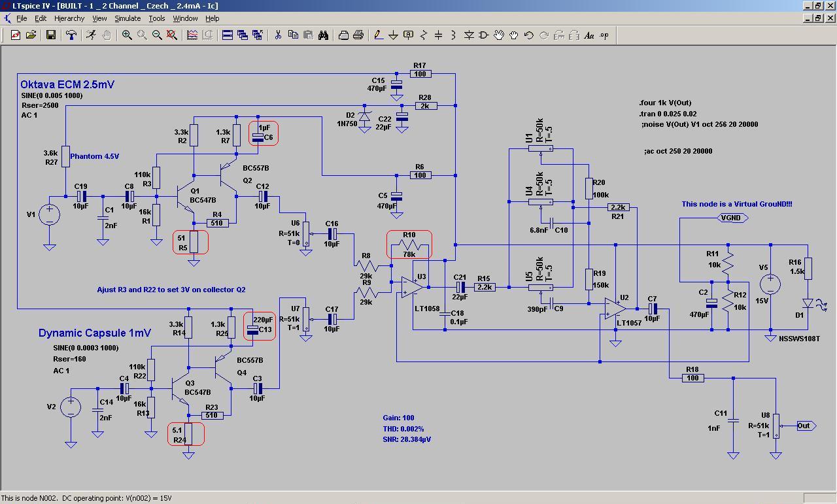Select the Draw Wire pencil tool
837x504 pixels.
[x=378, y=35]
